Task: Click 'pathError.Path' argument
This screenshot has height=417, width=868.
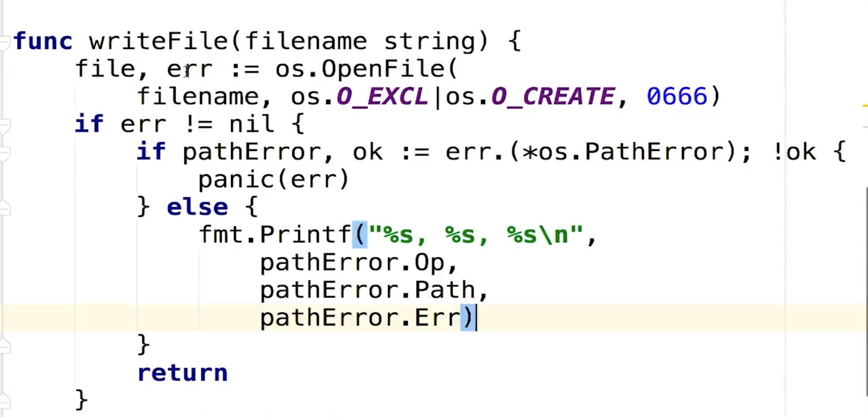Action: click(368, 291)
